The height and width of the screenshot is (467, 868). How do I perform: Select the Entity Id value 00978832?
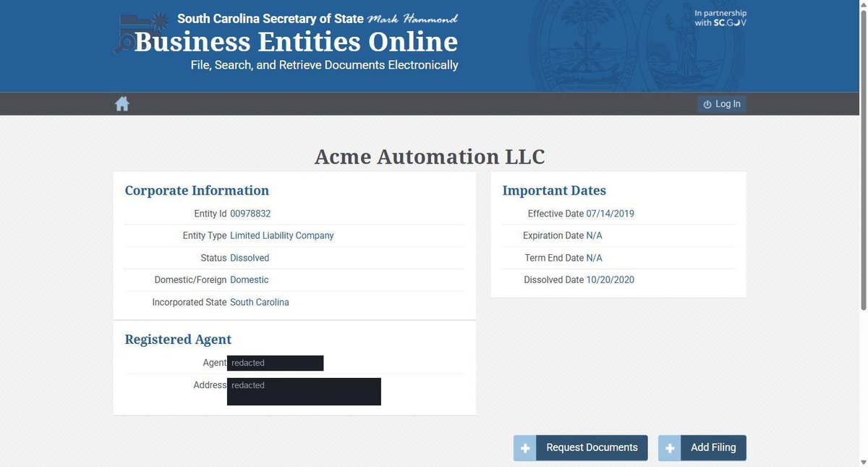[250, 214]
